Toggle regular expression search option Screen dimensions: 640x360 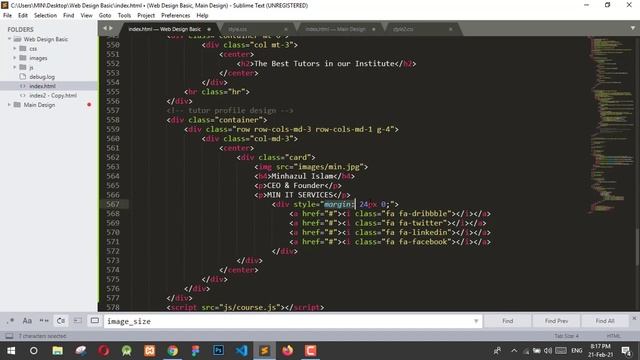(x=10, y=321)
